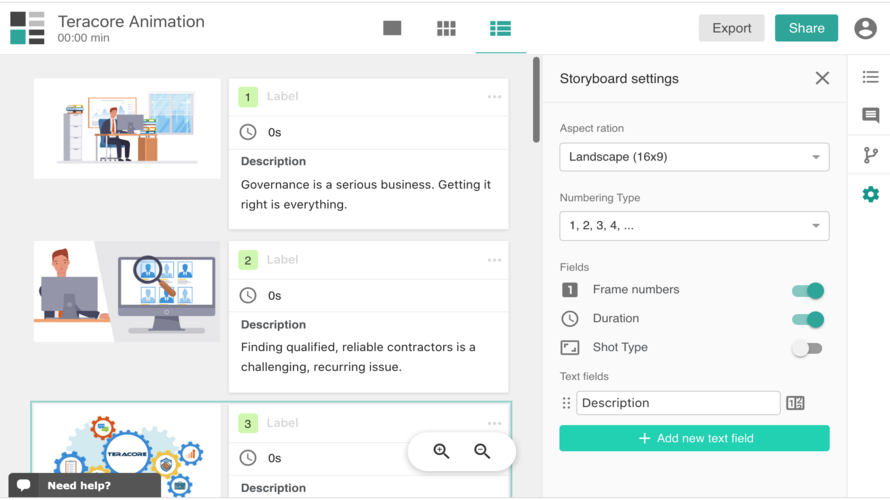Click the Duration field clock icon
Image resolution: width=890 pixels, height=500 pixels.
click(570, 319)
